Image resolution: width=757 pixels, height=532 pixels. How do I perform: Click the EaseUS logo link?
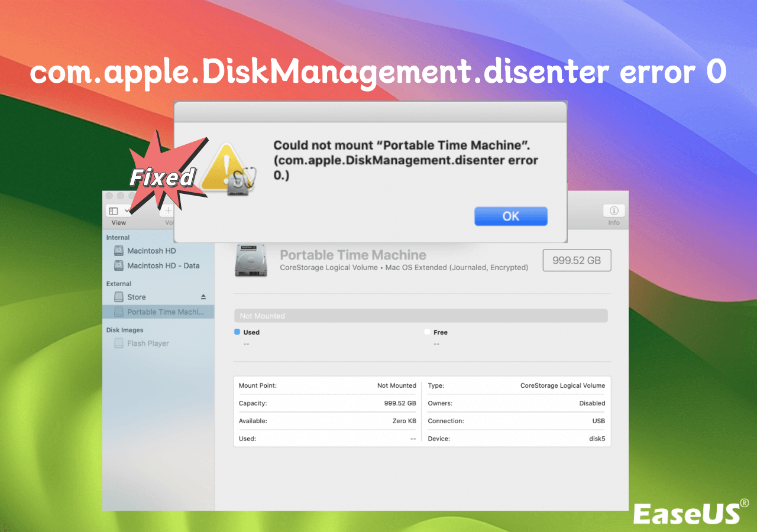point(687,512)
